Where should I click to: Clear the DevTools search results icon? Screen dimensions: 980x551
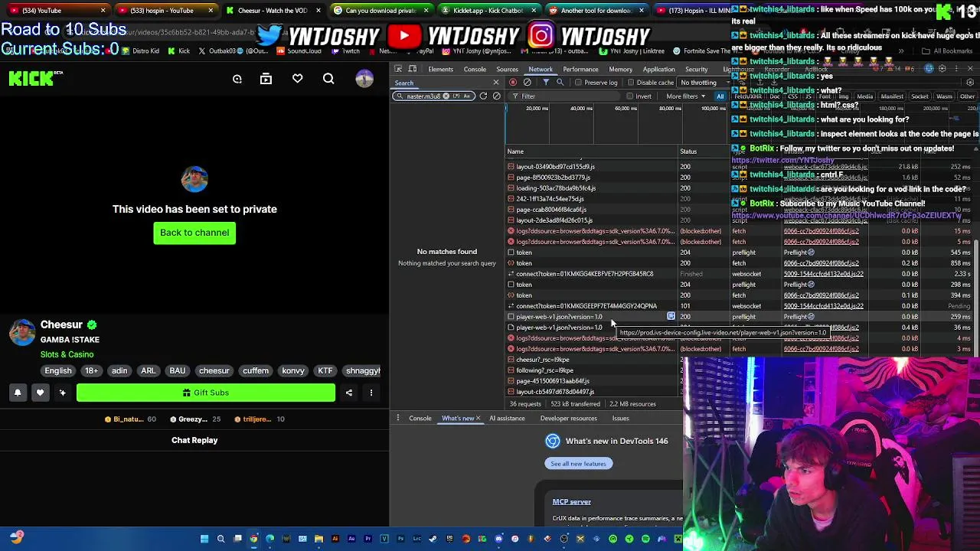(x=497, y=96)
